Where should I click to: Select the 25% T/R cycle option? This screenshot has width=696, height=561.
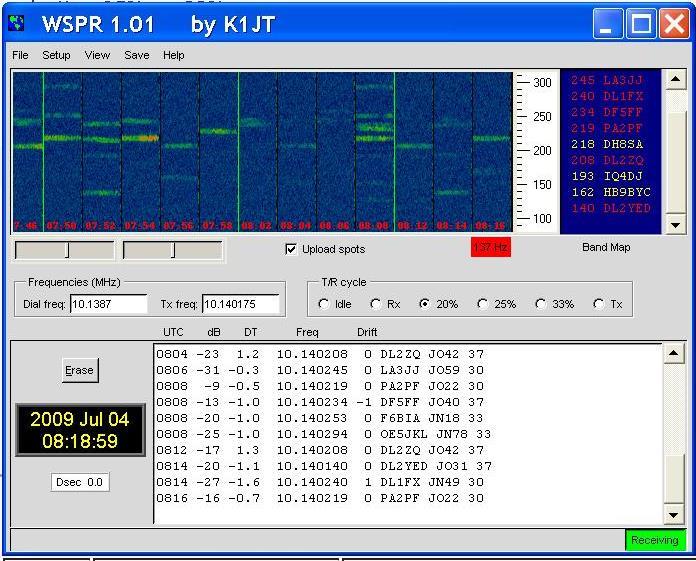pyautogui.click(x=483, y=304)
